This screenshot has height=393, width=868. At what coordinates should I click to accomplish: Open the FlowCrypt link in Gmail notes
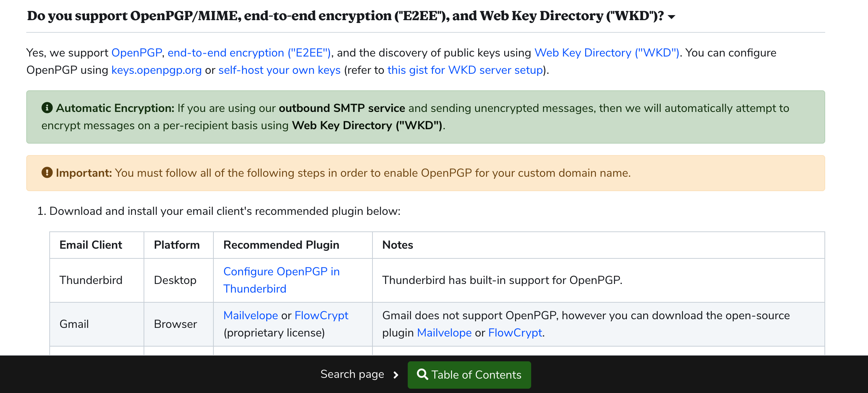pos(515,333)
